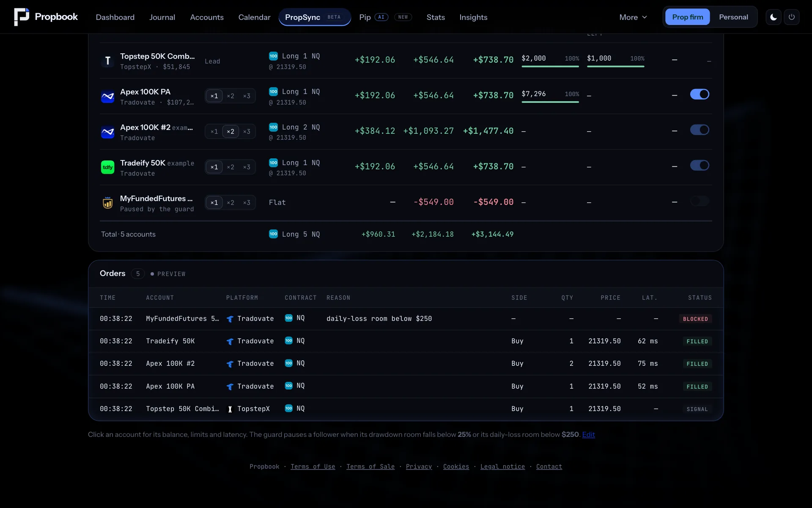Click Topstep $2,000 limit progress bar
Screen dimensions: 812x508
pyautogui.click(x=550, y=66)
